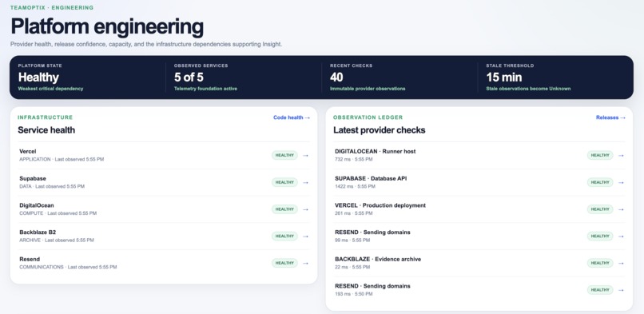
Task: Click the 'Latest provider checks' heading
Action: point(379,130)
